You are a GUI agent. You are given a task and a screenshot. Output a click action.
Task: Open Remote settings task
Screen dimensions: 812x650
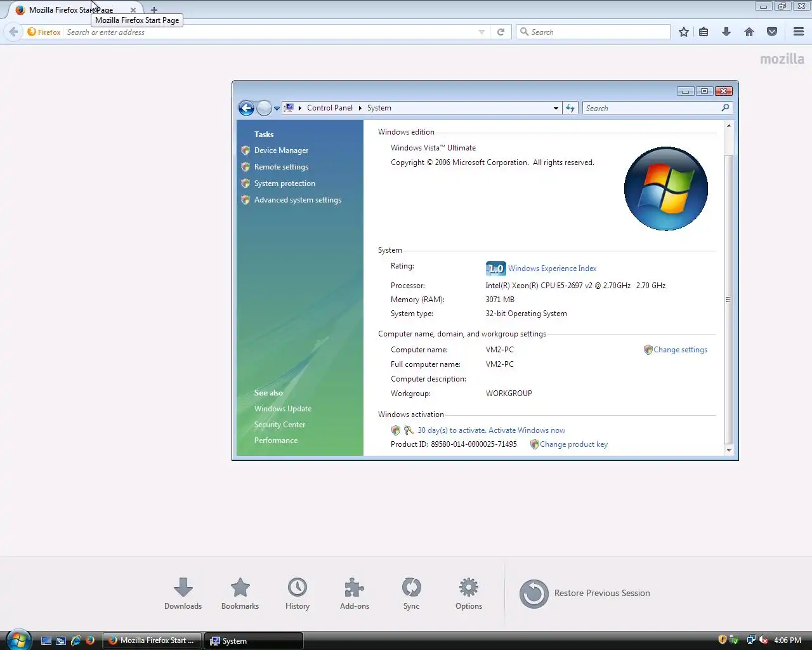point(281,167)
